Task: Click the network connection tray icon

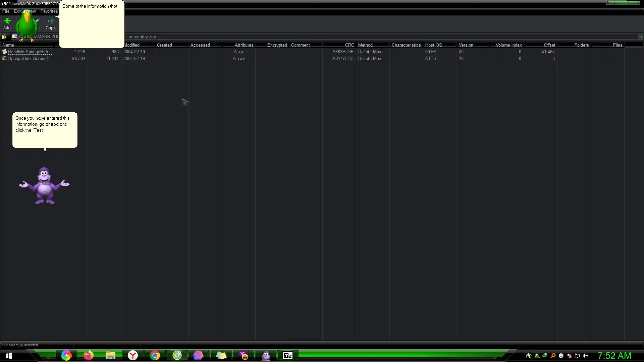Action: [577, 356]
